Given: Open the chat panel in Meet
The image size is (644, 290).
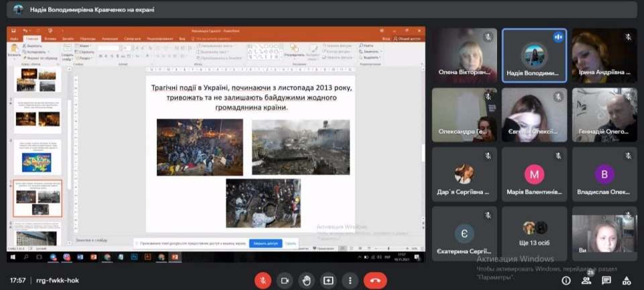Looking at the screenshot, I should (606, 280).
